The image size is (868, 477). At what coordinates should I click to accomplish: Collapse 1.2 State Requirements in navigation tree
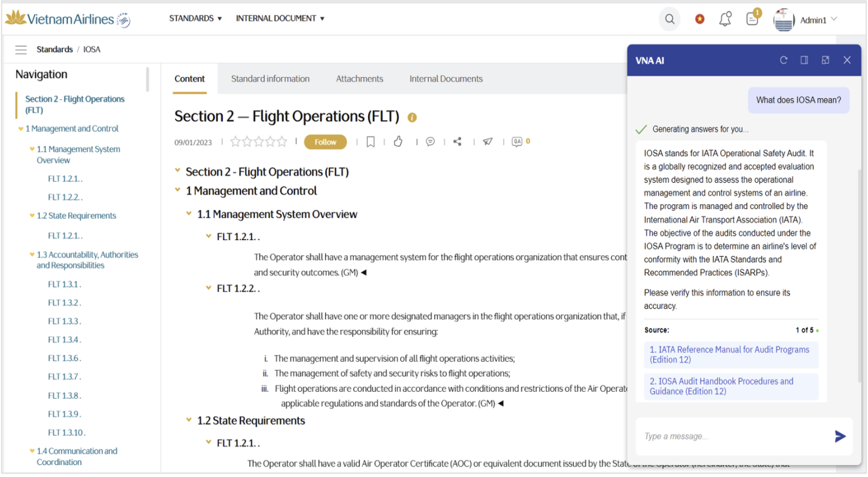pyautogui.click(x=32, y=215)
